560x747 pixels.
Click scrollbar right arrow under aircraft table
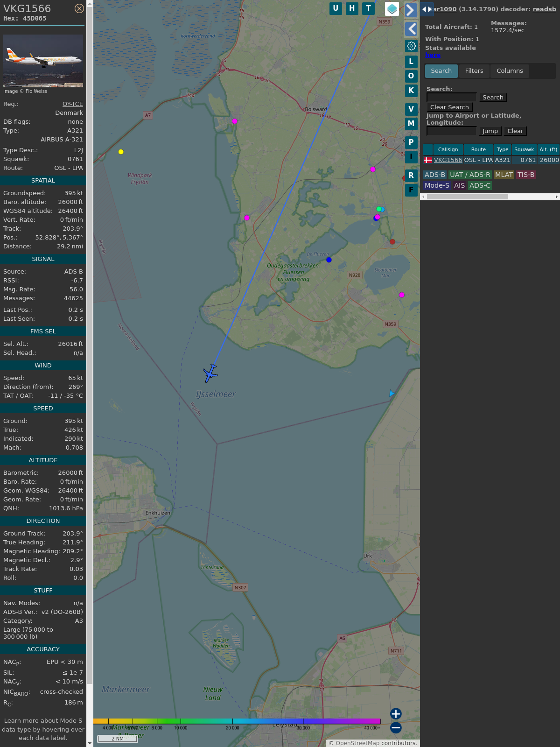(x=557, y=197)
